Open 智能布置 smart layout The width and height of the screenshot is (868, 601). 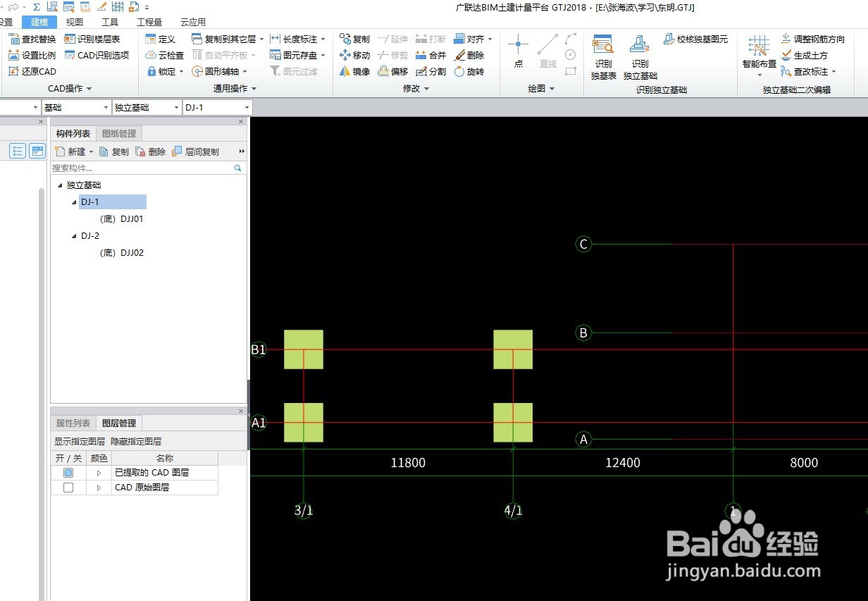coord(759,55)
